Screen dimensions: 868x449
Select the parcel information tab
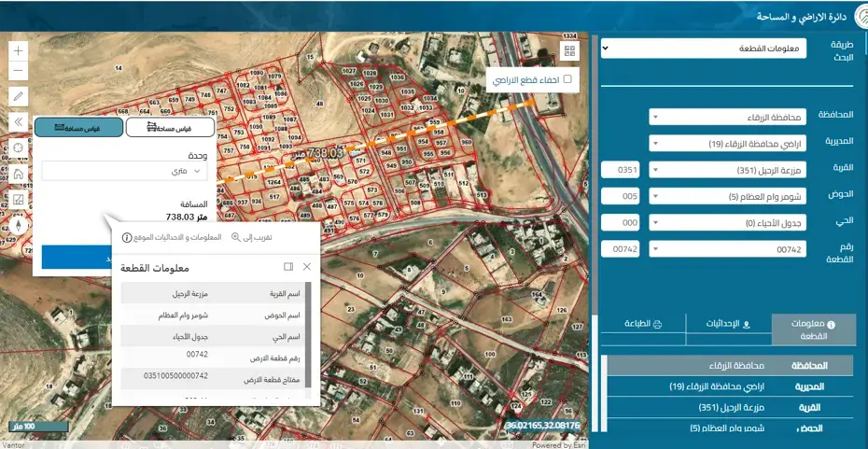[814, 330]
